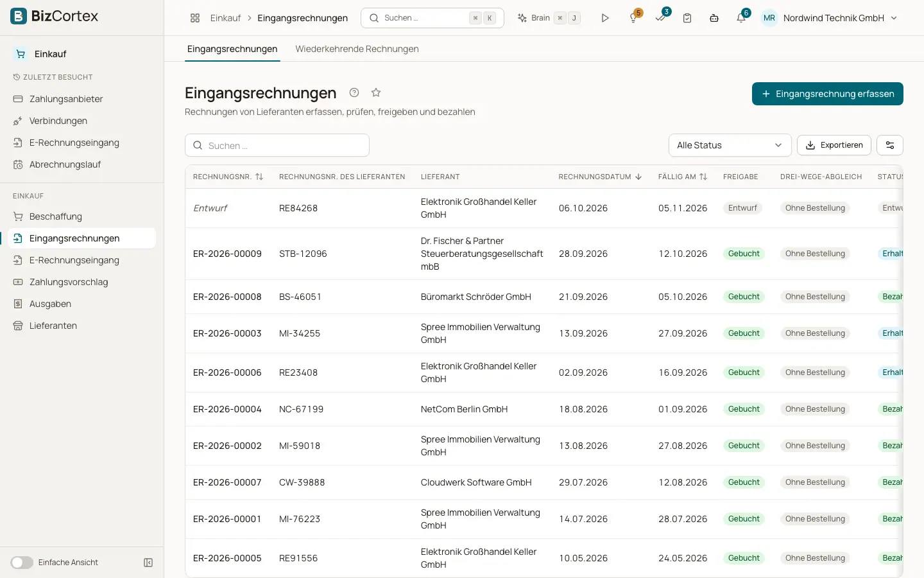Click supplier NetCom Berlin GmbH
Viewport: 924px width, 578px height.
(x=465, y=409)
